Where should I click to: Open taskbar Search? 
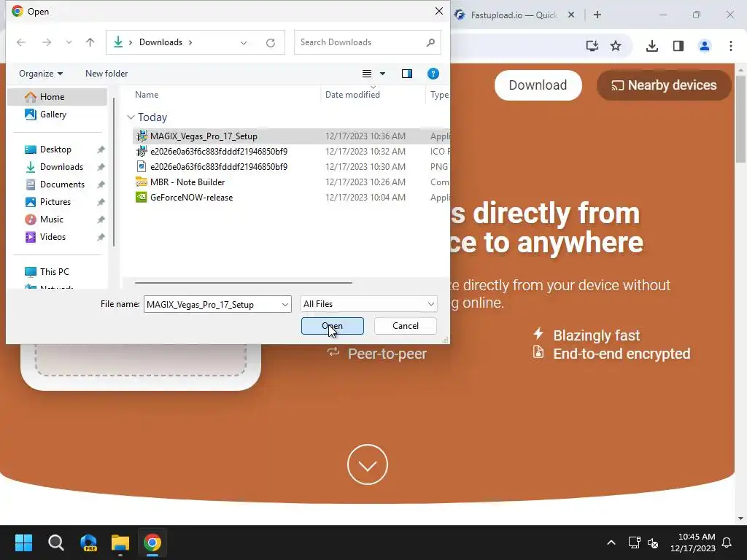(x=55, y=542)
